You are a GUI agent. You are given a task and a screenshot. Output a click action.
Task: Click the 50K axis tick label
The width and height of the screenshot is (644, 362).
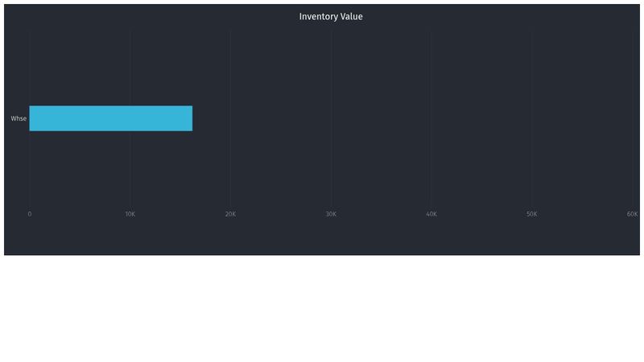point(531,214)
